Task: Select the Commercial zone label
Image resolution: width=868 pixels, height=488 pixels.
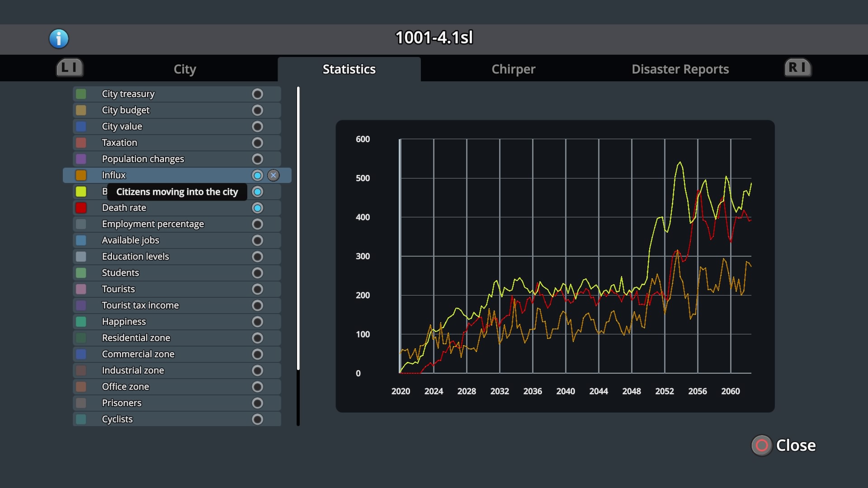Action: (x=138, y=354)
